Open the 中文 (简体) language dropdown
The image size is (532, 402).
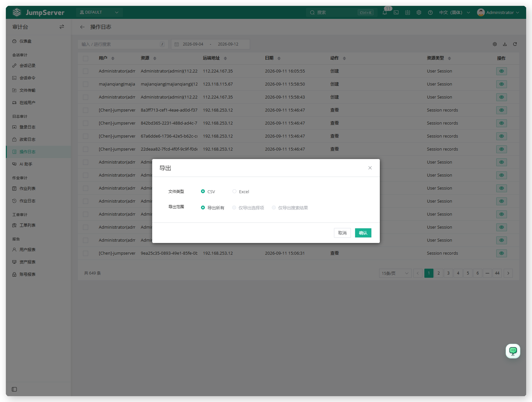454,12
